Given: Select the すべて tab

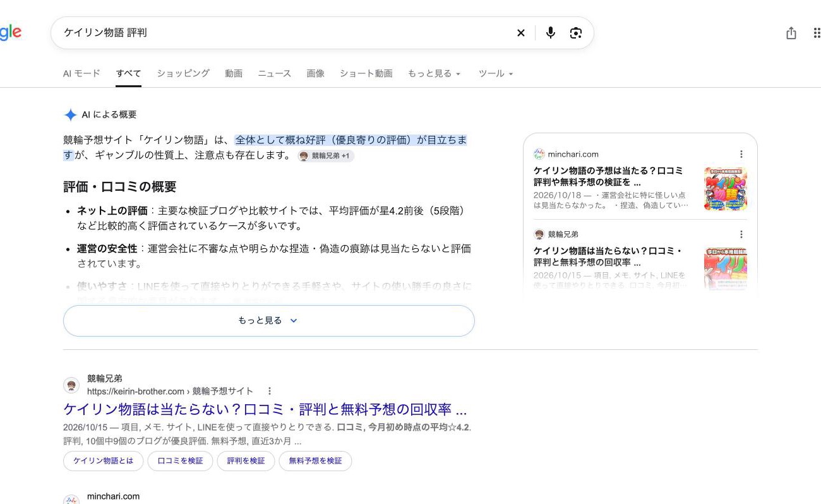Looking at the screenshot, I should [128, 73].
